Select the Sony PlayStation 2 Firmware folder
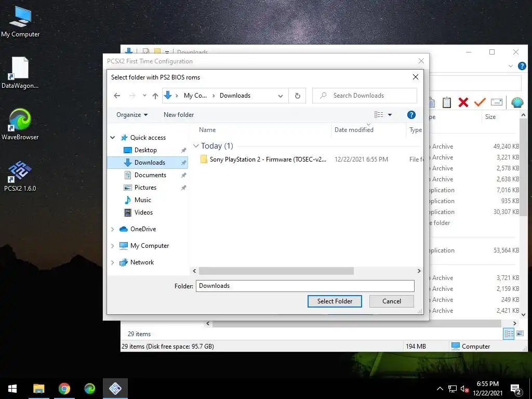This screenshot has height=399, width=532. click(x=268, y=159)
